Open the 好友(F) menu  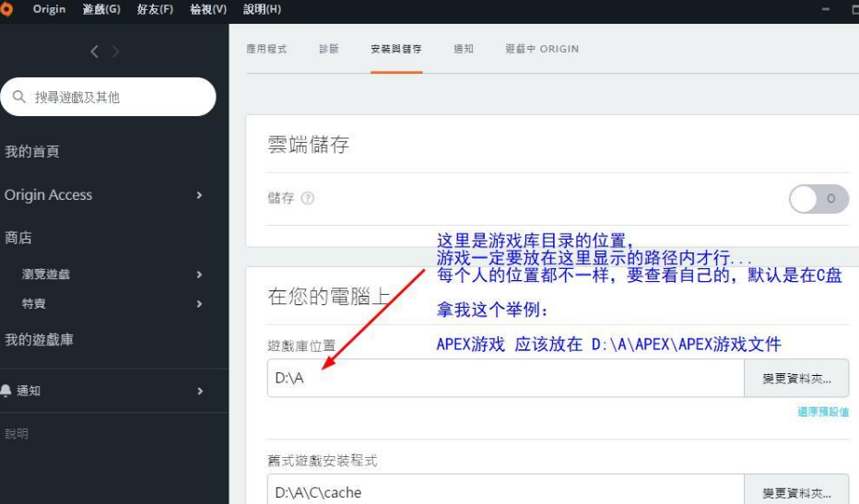click(155, 9)
